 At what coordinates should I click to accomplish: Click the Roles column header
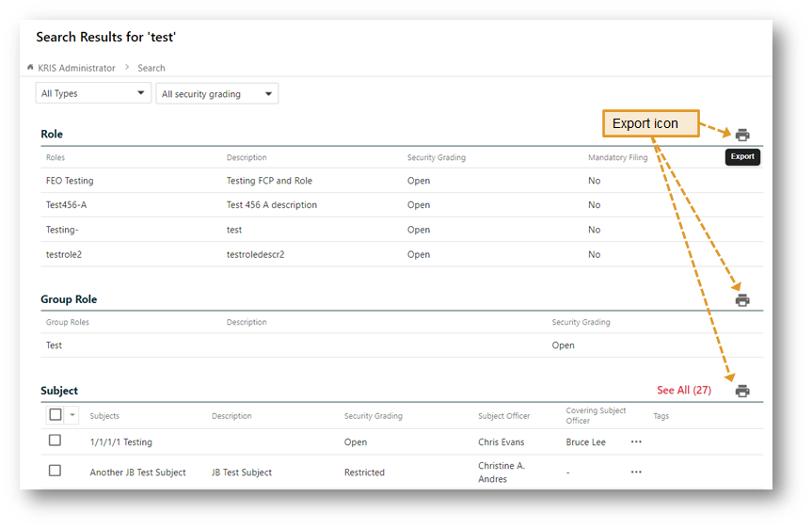(x=55, y=157)
